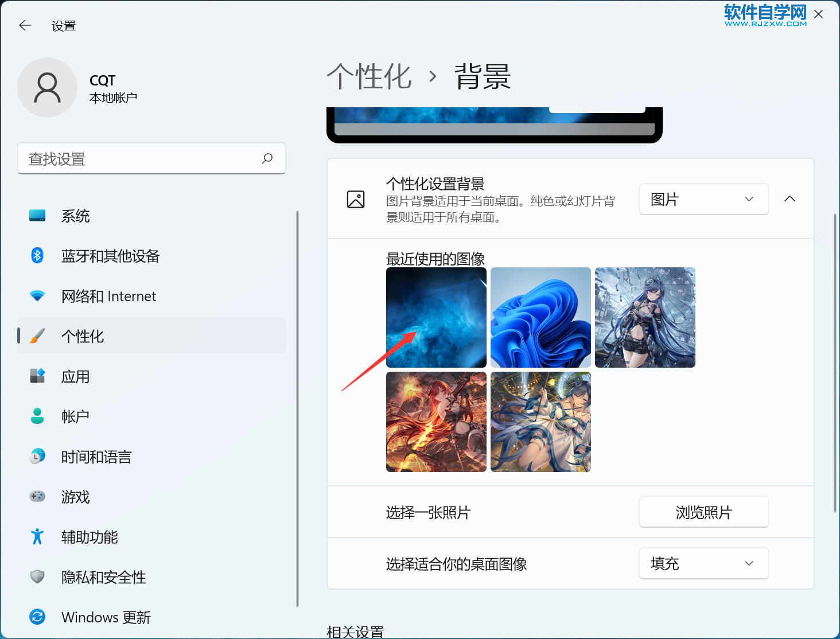The height and width of the screenshot is (639, 840).
Task: Click the Apps icon in sidebar
Action: [37, 376]
